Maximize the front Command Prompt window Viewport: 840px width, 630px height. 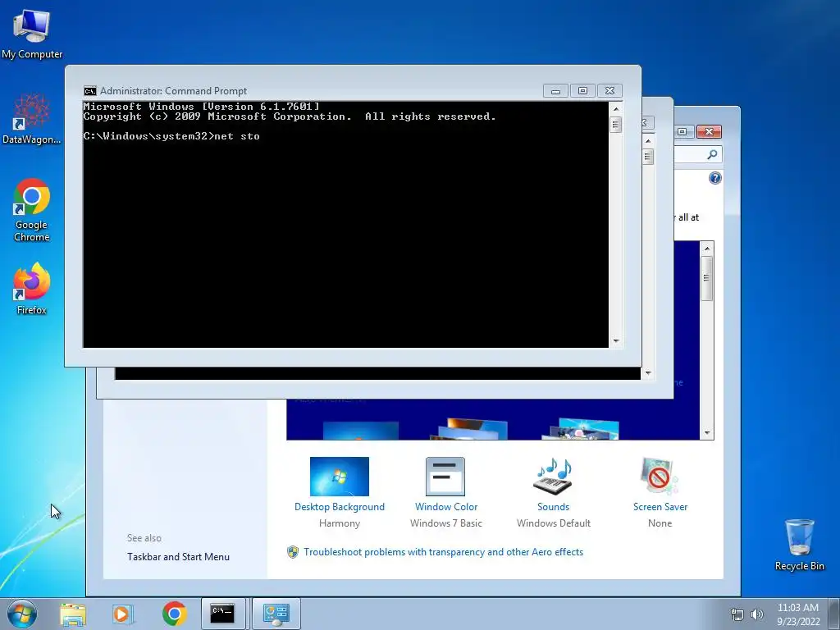(582, 90)
